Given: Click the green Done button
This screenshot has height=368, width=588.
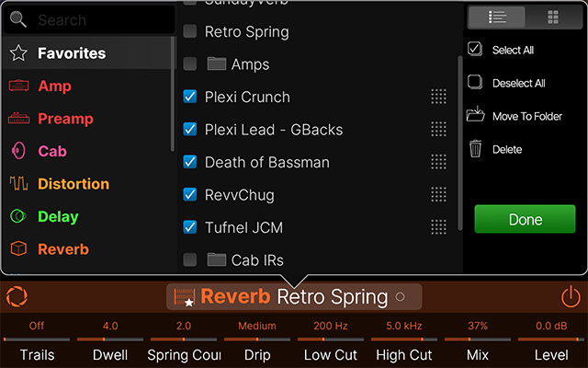Looking at the screenshot, I should pyautogui.click(x=525, y=219).
